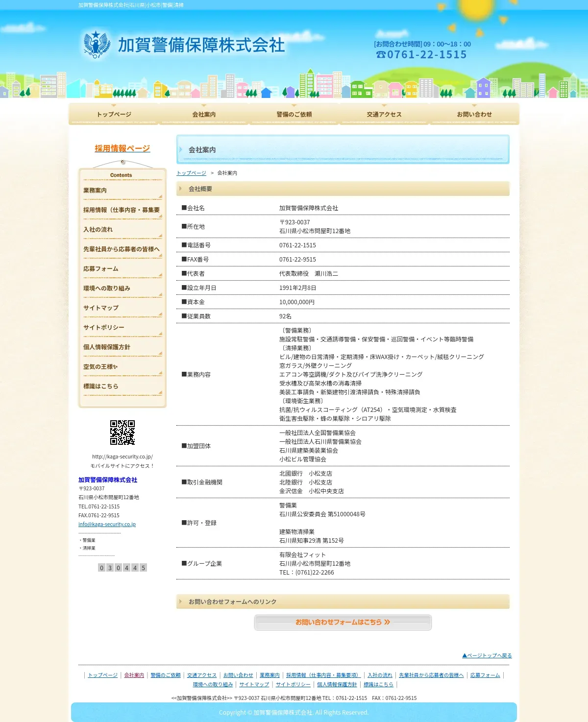The image size is (588, 722).
Task: Click the breadcrumb トップページ link
Action: tap(191, 173)
